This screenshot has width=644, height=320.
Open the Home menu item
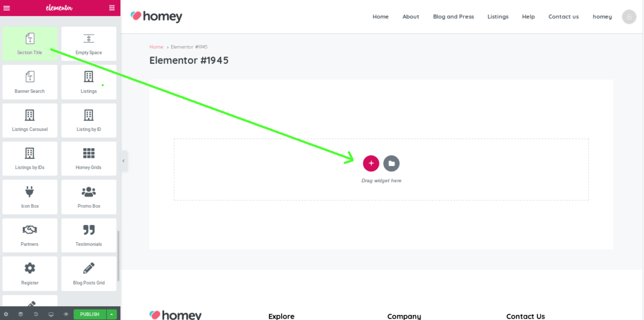(x=380, y=17)
